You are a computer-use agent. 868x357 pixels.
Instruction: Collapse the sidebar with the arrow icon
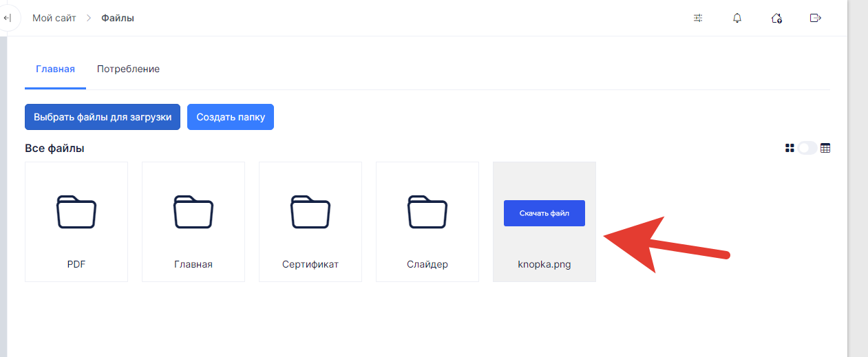pyautogui.click(x=8, y=18)
